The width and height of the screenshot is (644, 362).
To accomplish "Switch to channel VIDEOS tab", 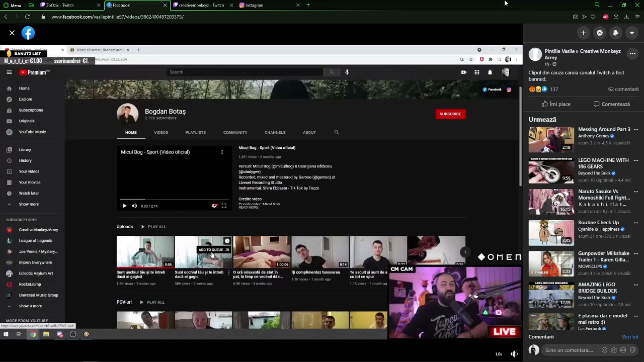I will pos(161,132).
